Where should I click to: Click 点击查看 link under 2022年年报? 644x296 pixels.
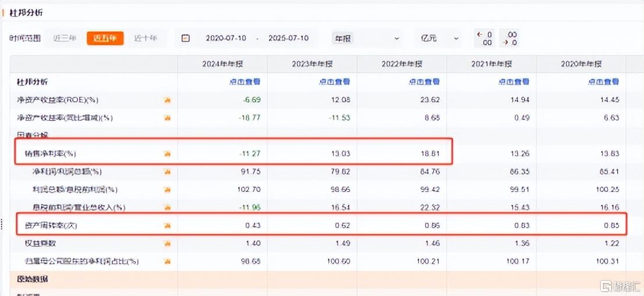coord(424,82)
